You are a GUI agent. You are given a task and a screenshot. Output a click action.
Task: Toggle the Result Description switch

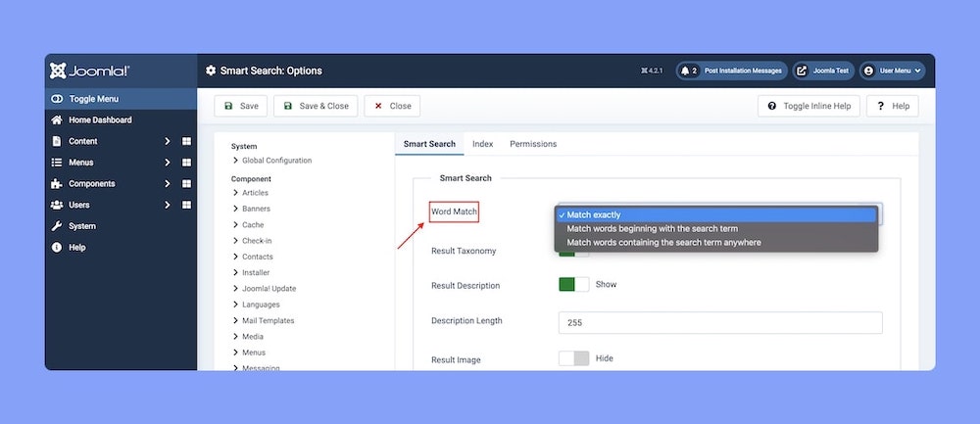(x=573, y=285)
